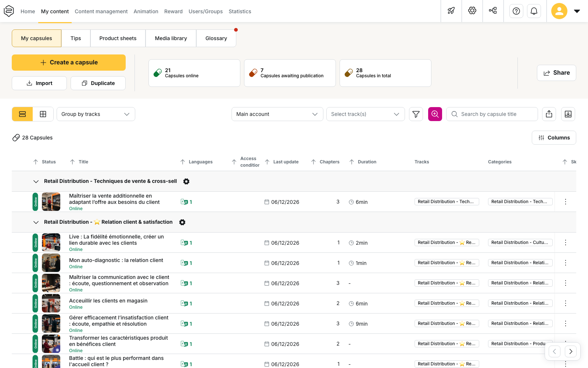This screenshot has height=368, width=588.
Task: Open Main account dropdown
Action: [x=277, y=114]
